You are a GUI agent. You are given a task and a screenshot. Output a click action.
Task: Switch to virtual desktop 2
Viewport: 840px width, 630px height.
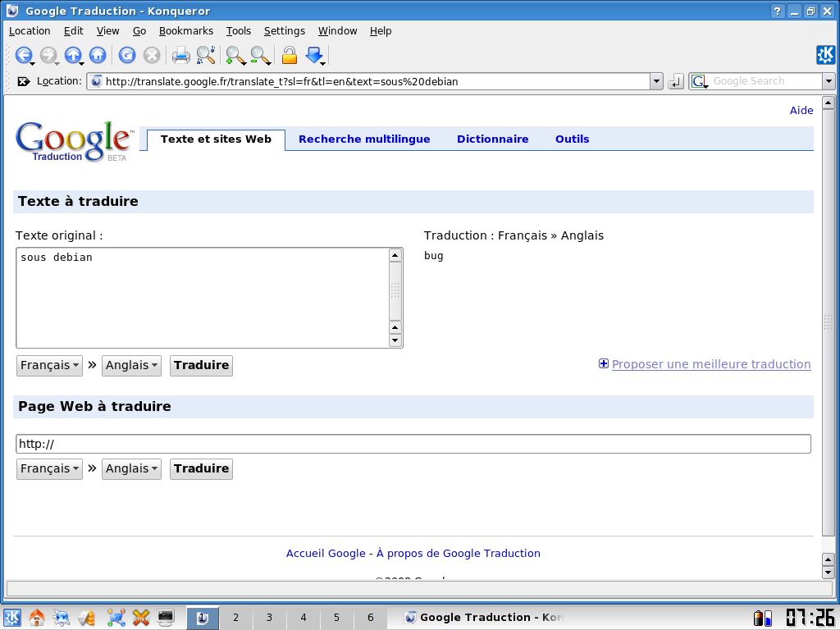(x=235, y=618)
